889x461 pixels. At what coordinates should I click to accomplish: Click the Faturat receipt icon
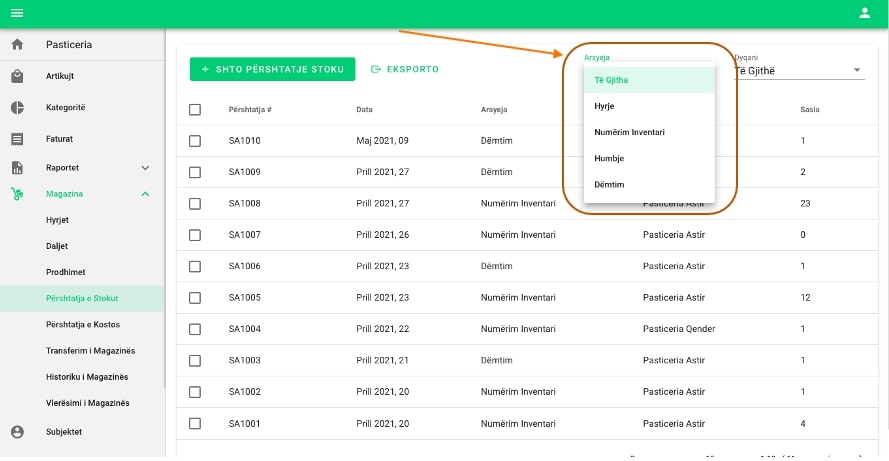click(x=17, y=138)
